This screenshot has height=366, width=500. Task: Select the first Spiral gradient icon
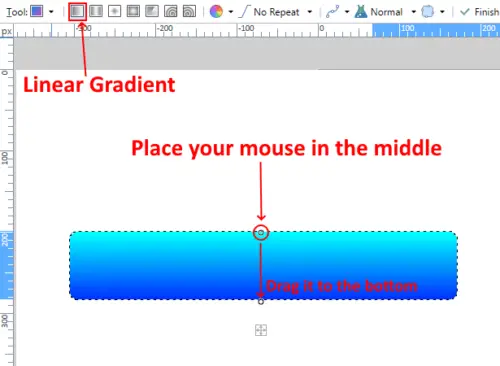pos(171,12)
